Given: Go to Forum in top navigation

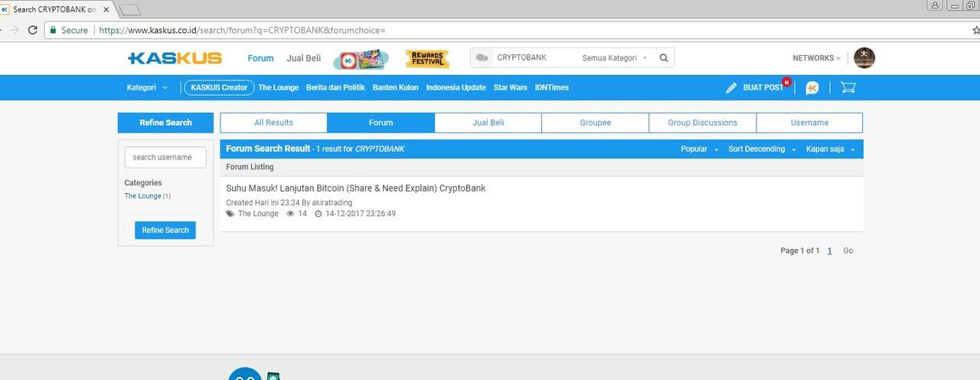Looking at the screenshot, I should pyautogui.click(x=260, y=58).
